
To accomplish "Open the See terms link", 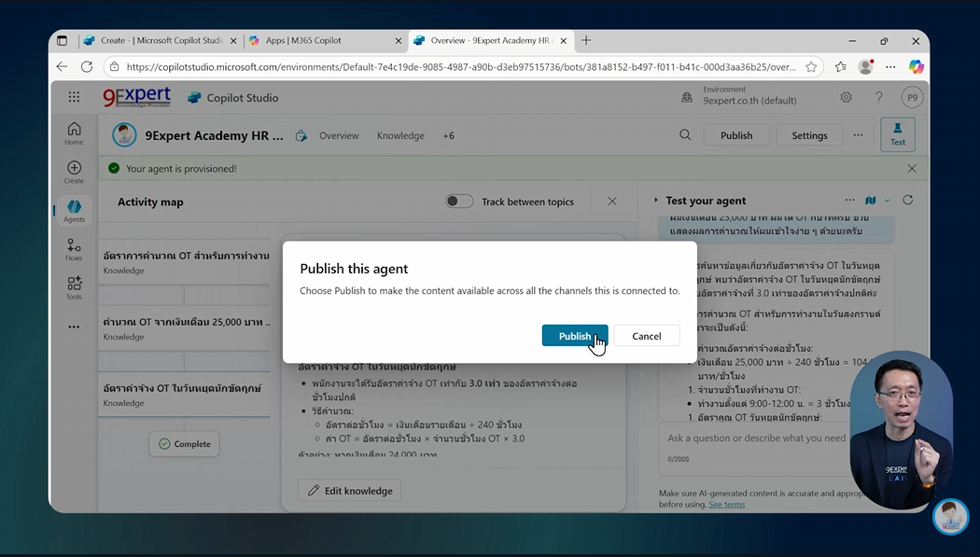I will pos(726,504).
